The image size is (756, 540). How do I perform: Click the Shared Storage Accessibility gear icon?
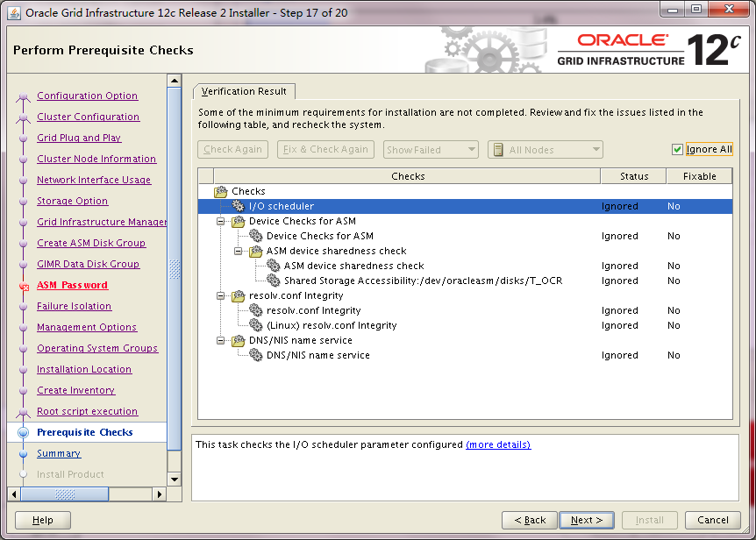[x=273, y=281]
